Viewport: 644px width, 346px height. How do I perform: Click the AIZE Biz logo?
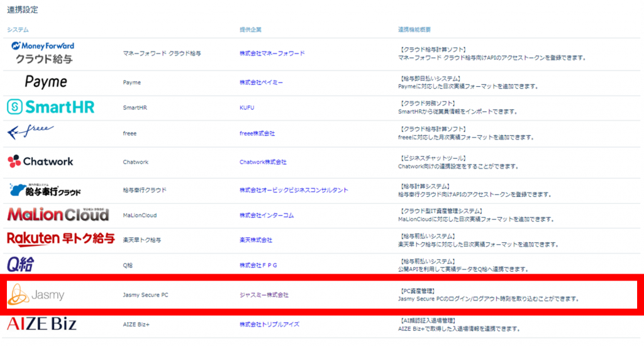coord(42,324)
